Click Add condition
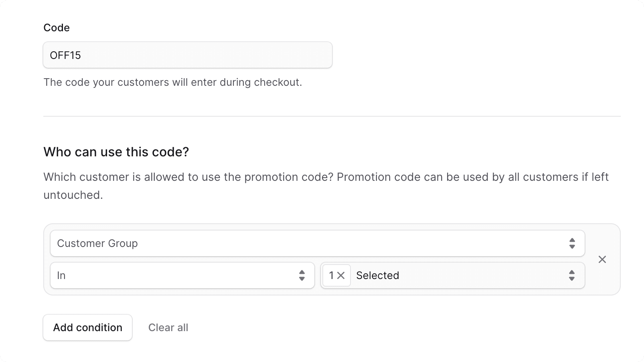644x362 pixels. tap(87, 328)
